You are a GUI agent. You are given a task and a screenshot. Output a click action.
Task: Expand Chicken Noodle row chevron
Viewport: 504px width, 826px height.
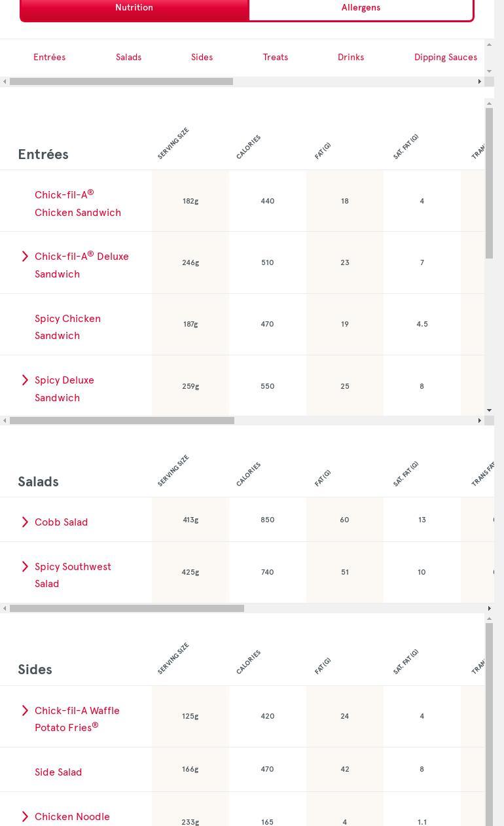click(x=25, y=816)
